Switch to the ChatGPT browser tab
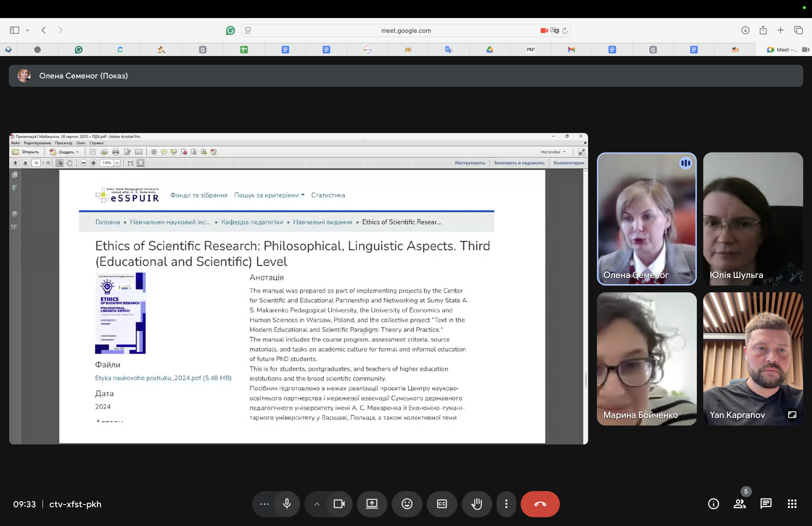The image size is (812, 526). [38, 50]
